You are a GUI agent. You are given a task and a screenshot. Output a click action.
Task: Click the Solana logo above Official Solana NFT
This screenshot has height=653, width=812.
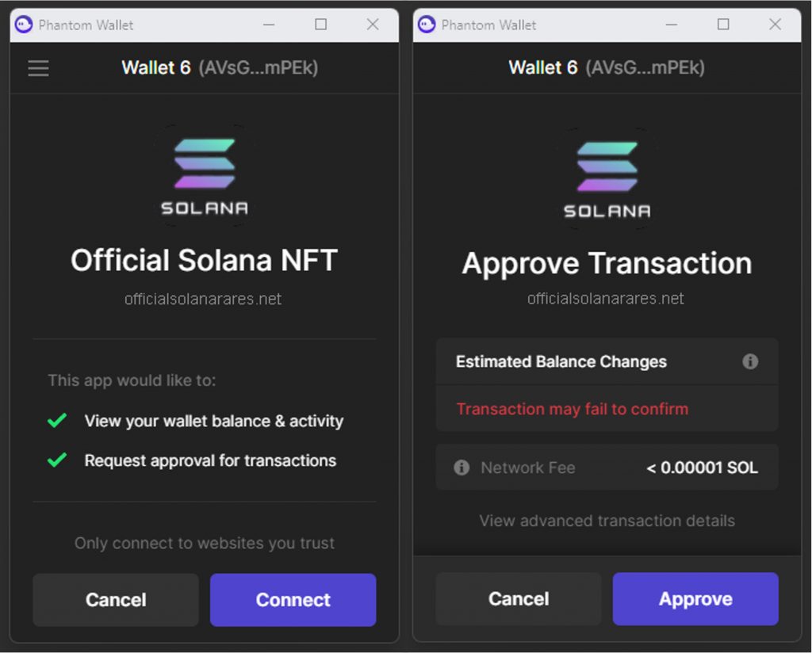pos(205,176)
